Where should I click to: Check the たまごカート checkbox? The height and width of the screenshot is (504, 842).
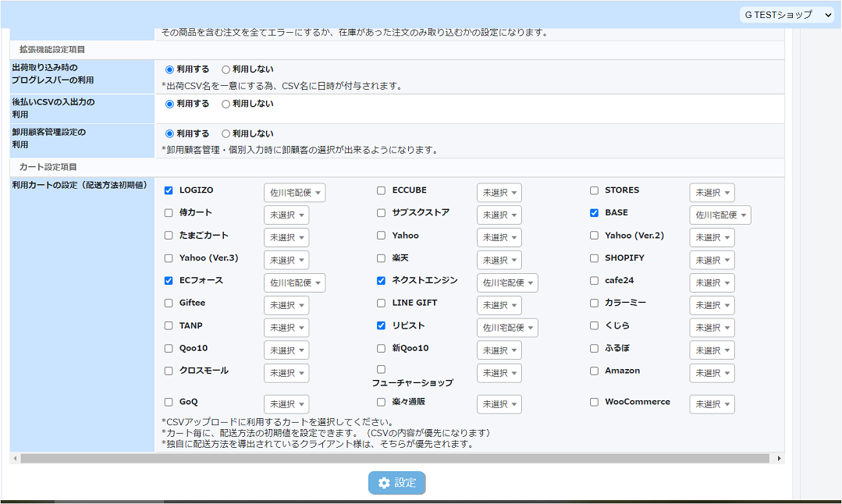169,236
